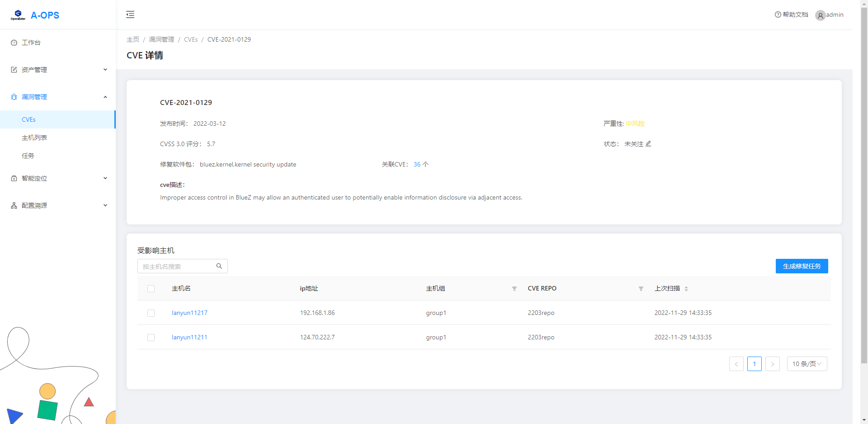
Task: Sort the table by 上次扫描 column
Action: coord(686,289)
